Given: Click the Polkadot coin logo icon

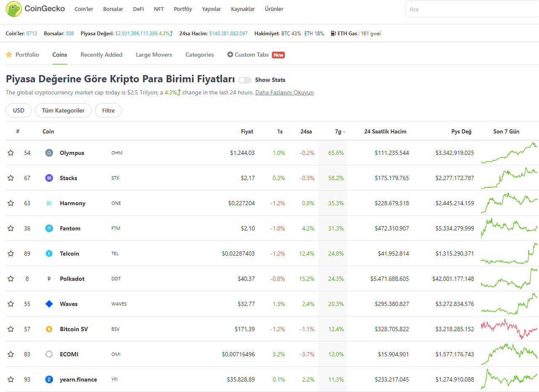Looking at the screenshot, I should [x=49, y=279].
